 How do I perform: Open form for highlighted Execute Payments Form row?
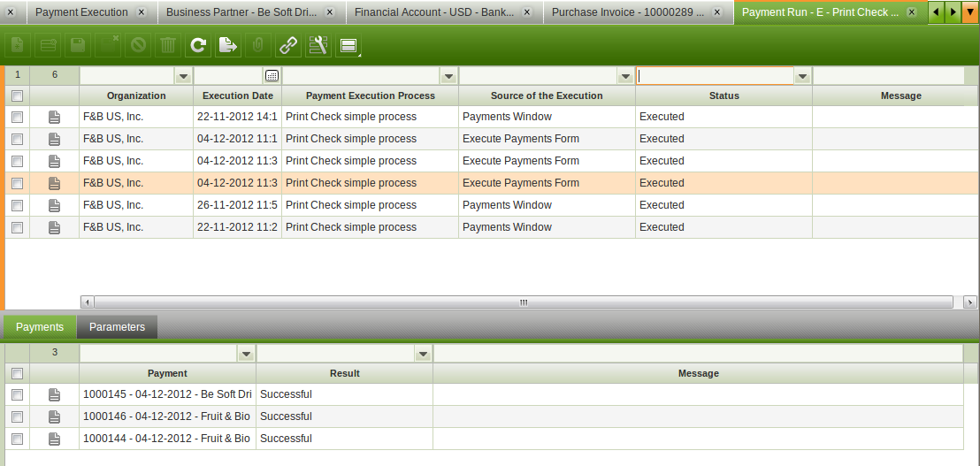[x=54, y=183]
